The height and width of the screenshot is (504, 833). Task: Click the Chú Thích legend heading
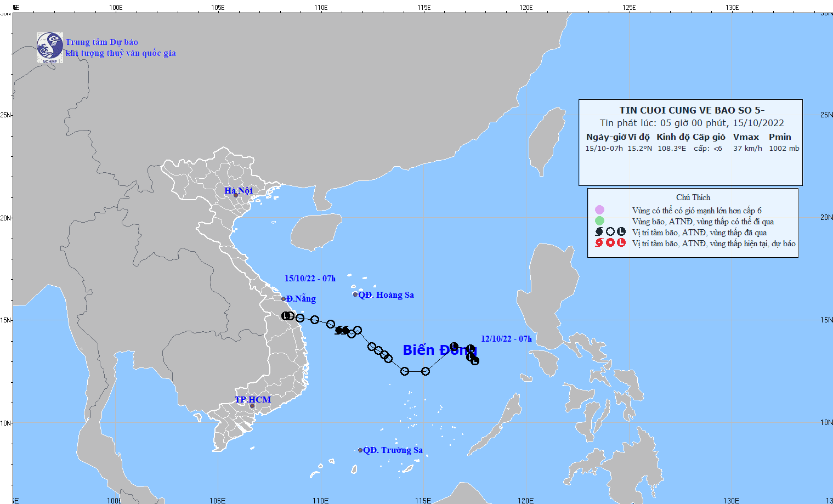[693, 197]
